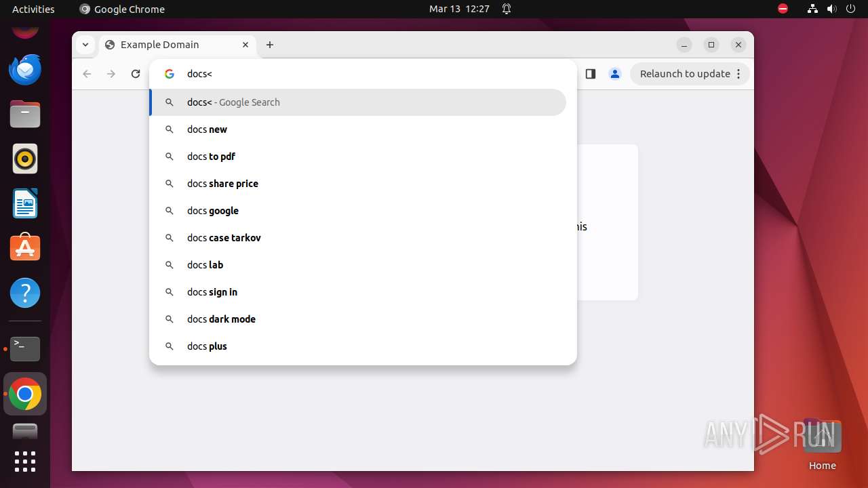The image size is (868, 488).
Task: Choose the 'docs google' suggestion
Action: pyautogui.click(x=358, y=211)
